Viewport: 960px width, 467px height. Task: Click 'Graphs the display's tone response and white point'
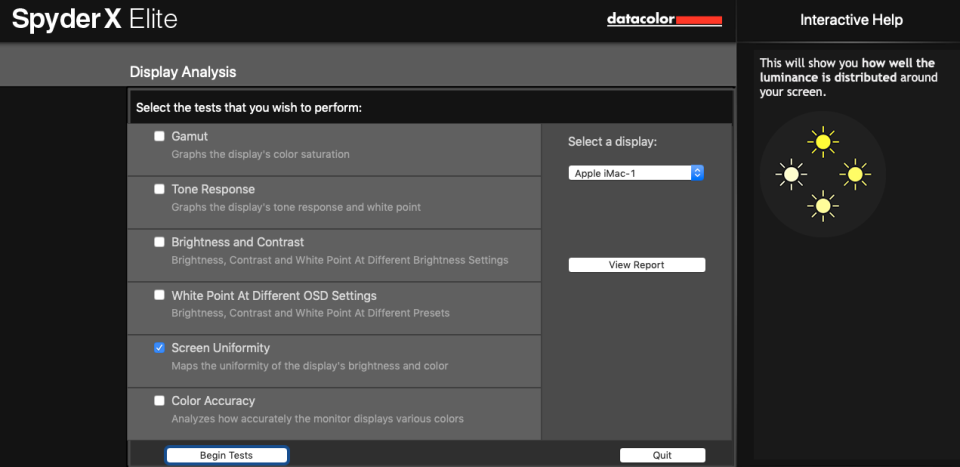(296, 207)
